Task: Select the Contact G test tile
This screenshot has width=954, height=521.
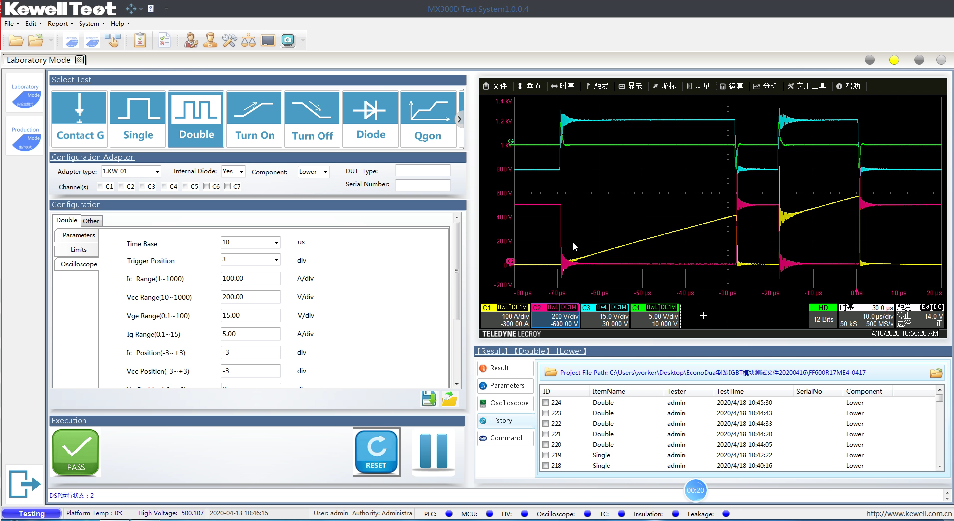Action: 79,119
